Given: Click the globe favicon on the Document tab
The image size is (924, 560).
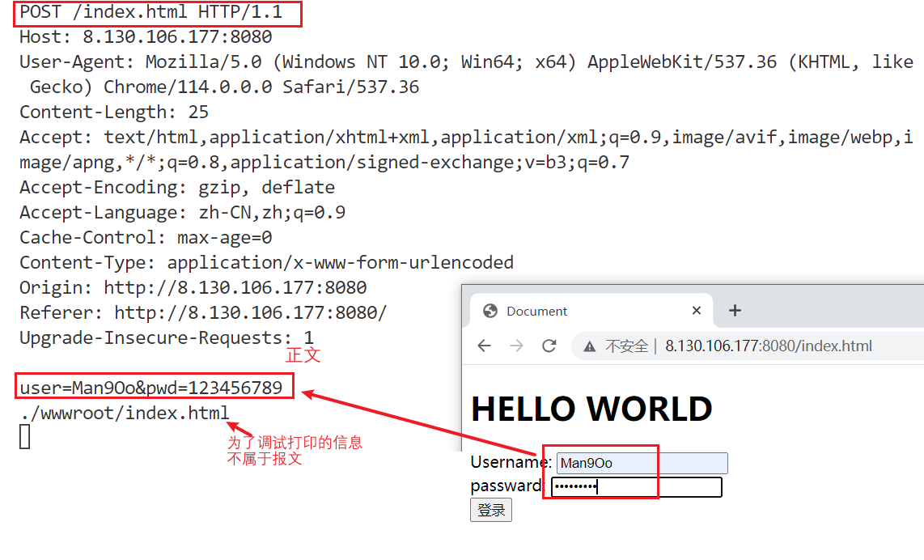Looking at the screenshot, I should pyautogui.click(x=489, y=312).
